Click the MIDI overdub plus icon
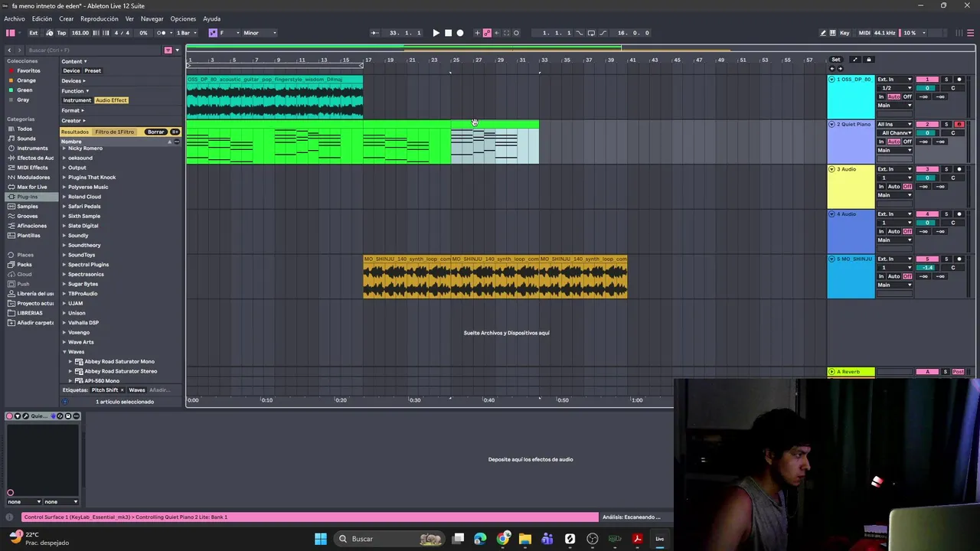This screenshot has width=980, height=551. 477,33
